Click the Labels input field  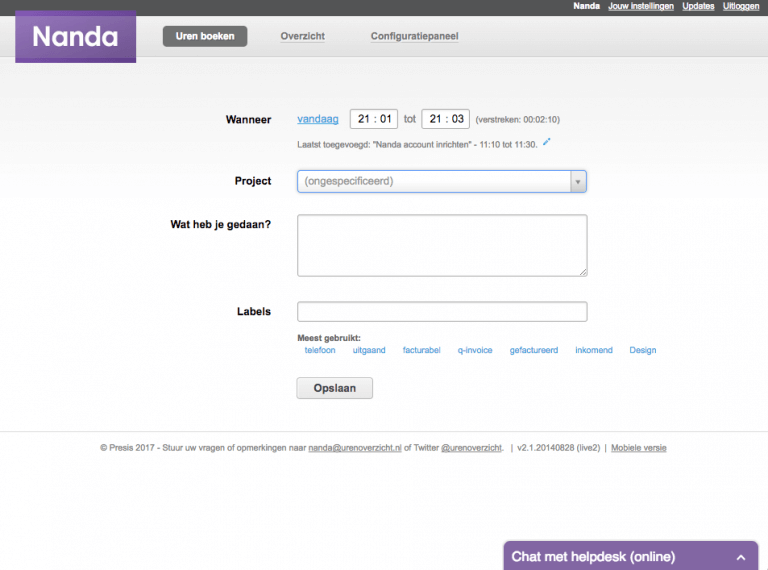pyautogui.click(x=442, y=311)
